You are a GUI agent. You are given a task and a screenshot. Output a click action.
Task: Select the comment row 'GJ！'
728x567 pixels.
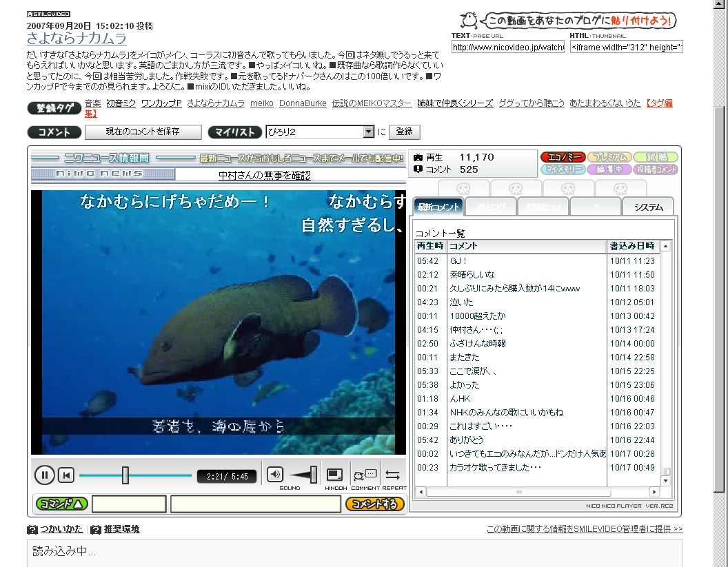pyautogui.click(x=537, y=260)
